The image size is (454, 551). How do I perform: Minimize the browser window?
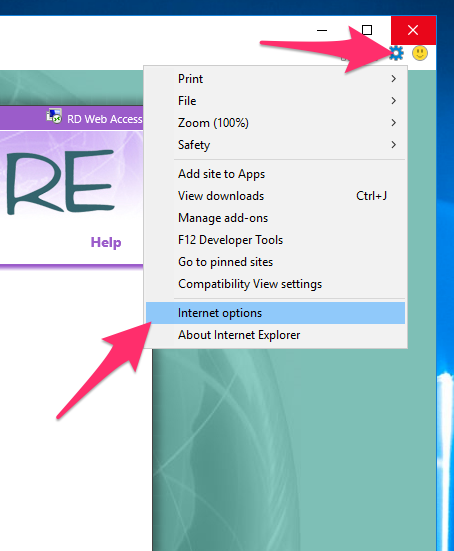[x=322, y=30]
